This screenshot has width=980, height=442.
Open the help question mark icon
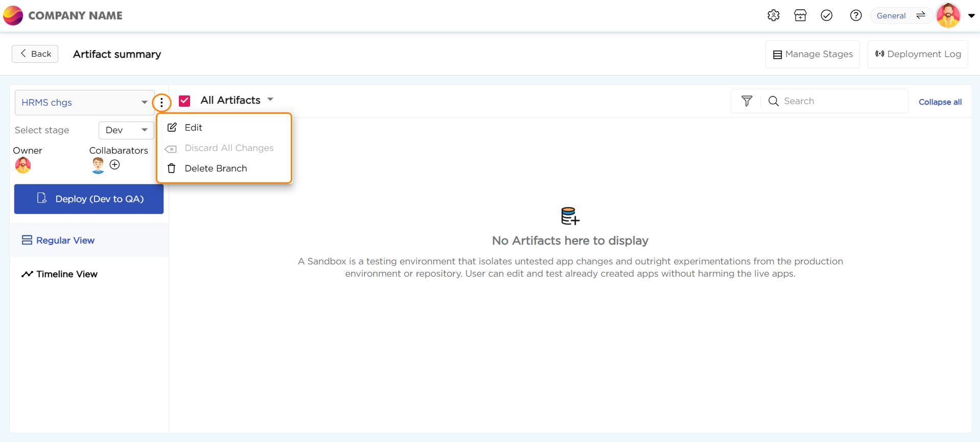point(855,15)
